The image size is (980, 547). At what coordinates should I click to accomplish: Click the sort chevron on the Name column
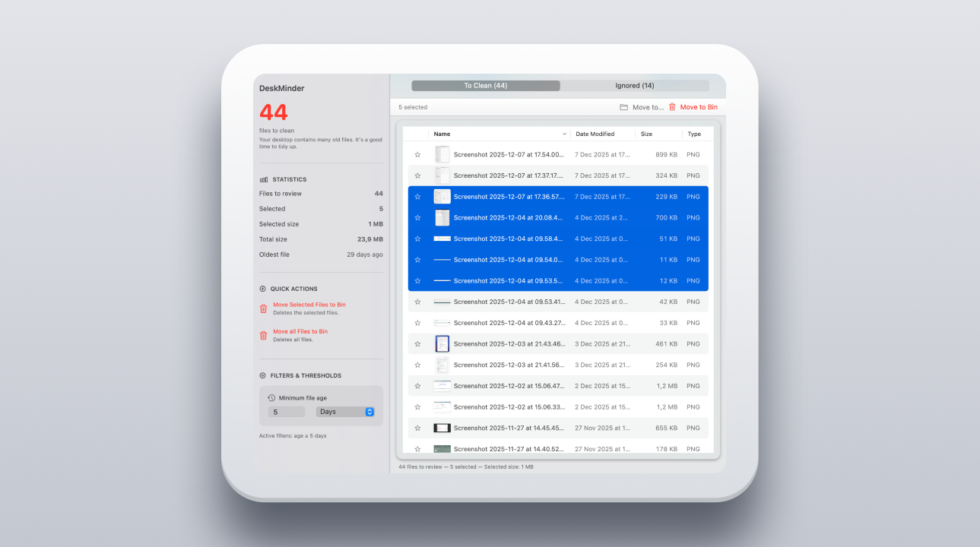click(x=563, y=134)
